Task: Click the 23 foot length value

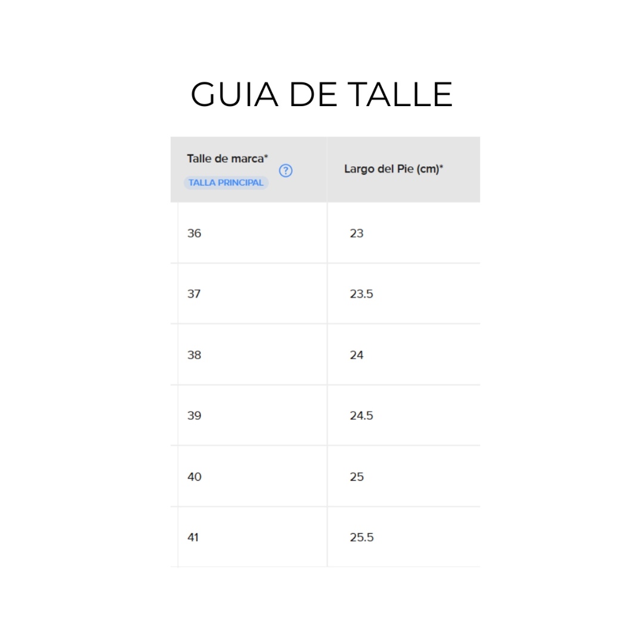Action: tap(357, 233)
